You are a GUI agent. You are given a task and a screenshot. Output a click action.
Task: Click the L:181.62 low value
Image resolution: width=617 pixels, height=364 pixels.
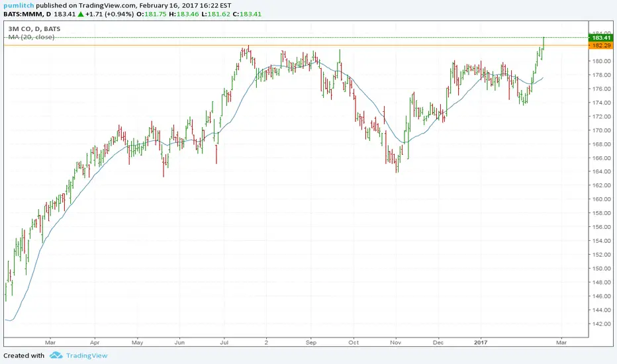(216, 14)
